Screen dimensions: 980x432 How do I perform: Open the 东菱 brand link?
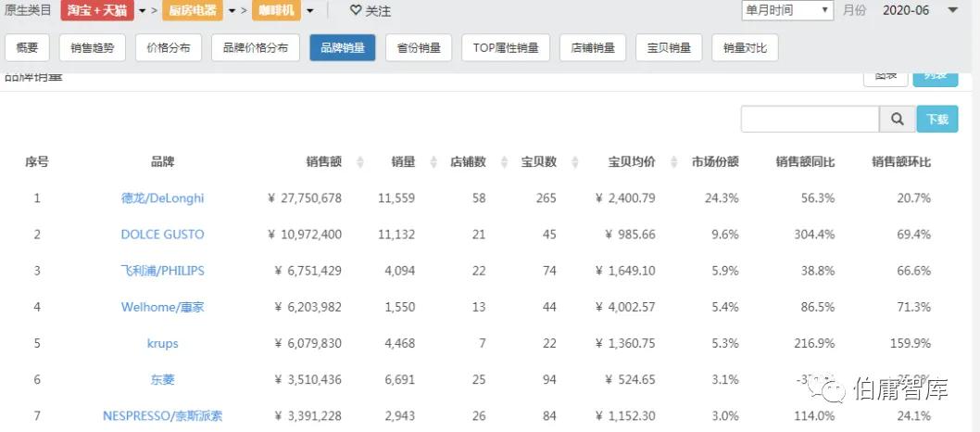point(162,379)
